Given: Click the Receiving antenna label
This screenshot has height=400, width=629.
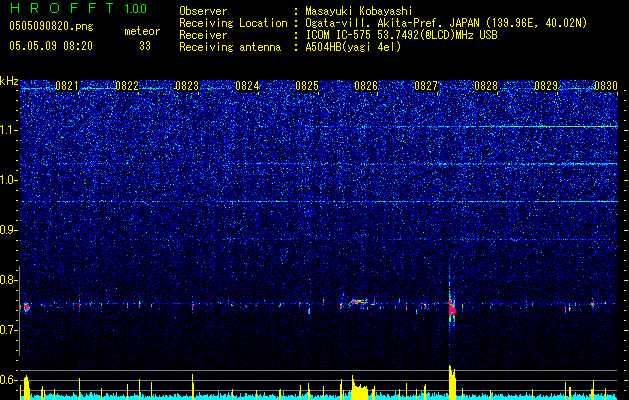Looking at the screenshot, I should click(230, 47).
